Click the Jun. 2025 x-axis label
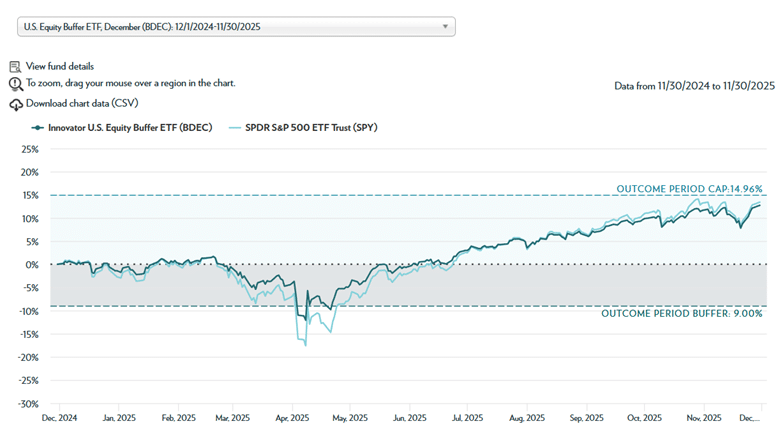The width and height of the screenshot is (780, 433). 410,418
